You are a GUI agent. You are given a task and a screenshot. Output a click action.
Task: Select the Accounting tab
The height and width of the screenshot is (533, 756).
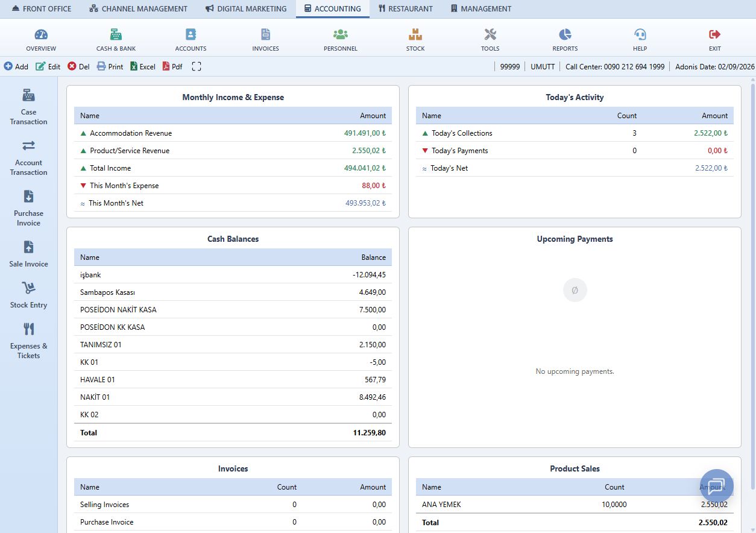[333, 8]
